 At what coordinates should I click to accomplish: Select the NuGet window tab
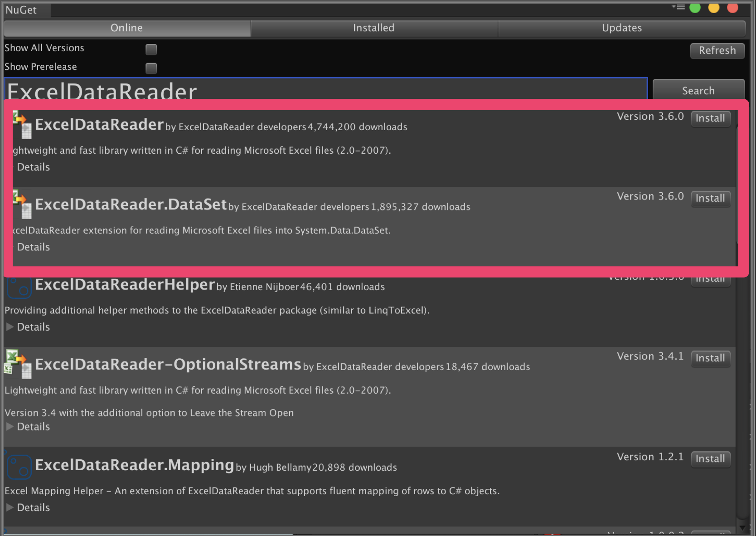(26, 10)
